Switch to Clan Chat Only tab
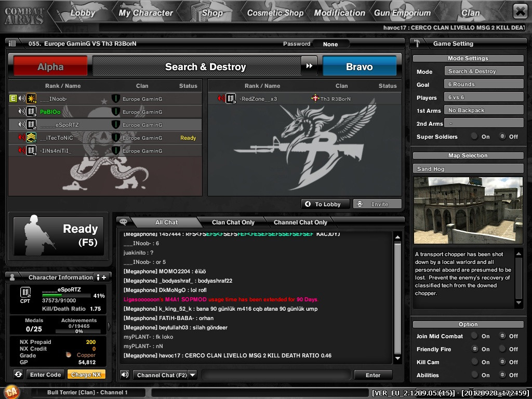Viewport: 532px width, 399px height. (x=233, y=222)
